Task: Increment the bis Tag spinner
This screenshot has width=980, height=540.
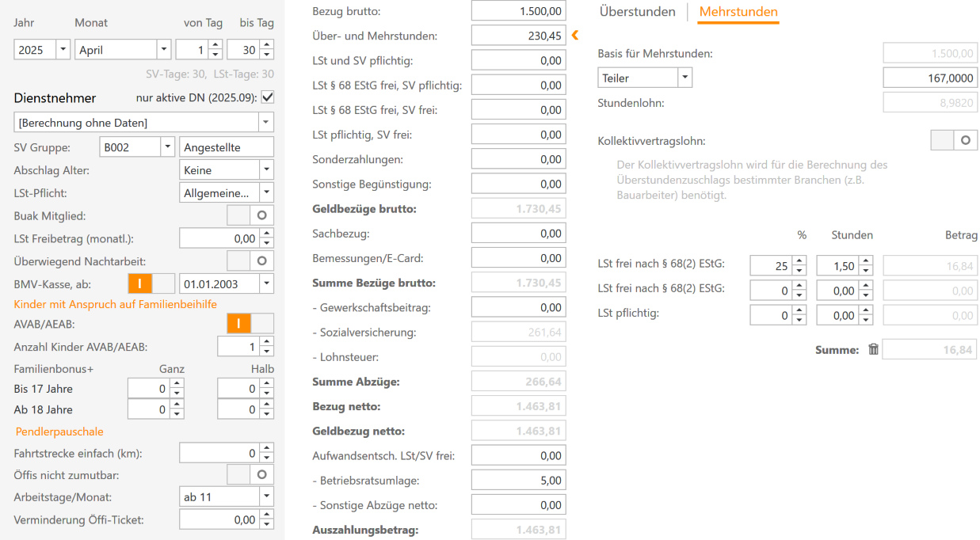Action: tap(267, 46)
